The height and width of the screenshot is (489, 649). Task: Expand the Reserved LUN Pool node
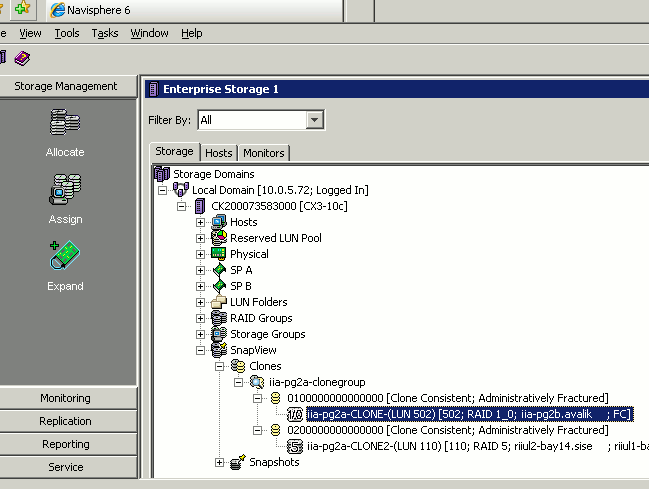200,238
